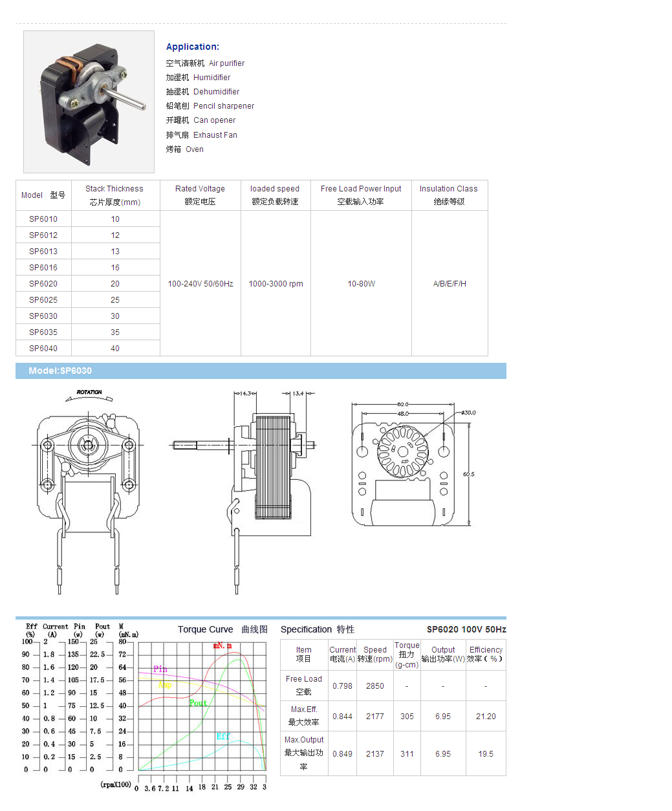Click the 21.20 efficiency value

click(486, 717)
